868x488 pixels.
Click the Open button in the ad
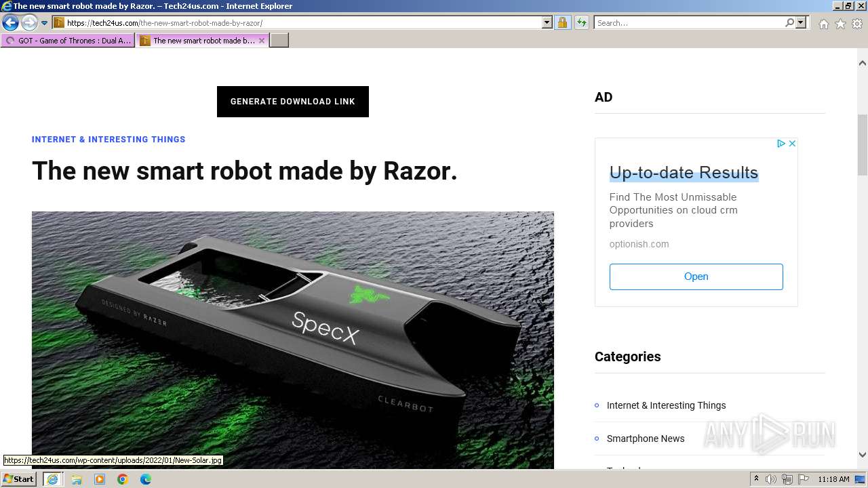696,277
